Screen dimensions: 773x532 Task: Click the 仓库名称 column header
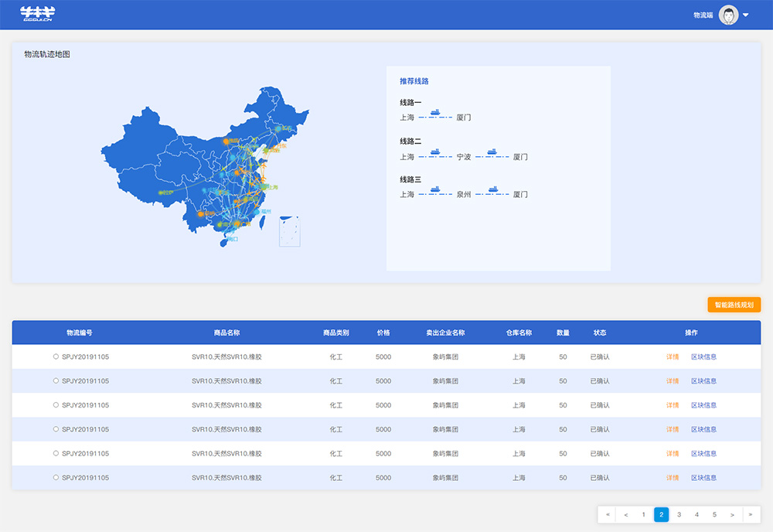coord(519,332)
